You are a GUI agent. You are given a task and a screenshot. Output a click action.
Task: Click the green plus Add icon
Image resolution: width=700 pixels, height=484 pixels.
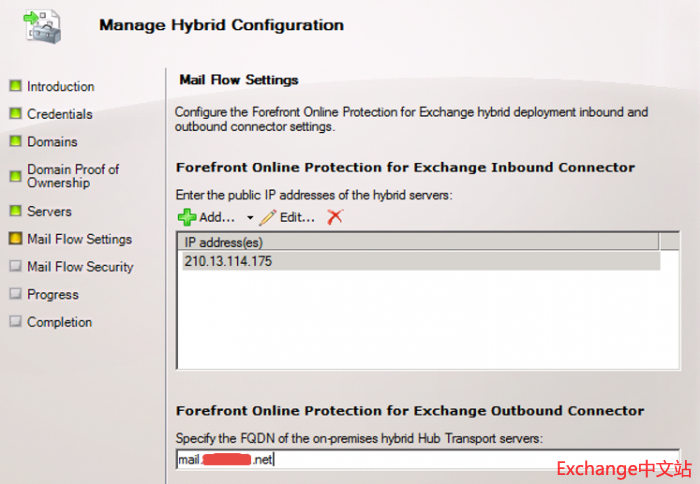pos(186,217)
